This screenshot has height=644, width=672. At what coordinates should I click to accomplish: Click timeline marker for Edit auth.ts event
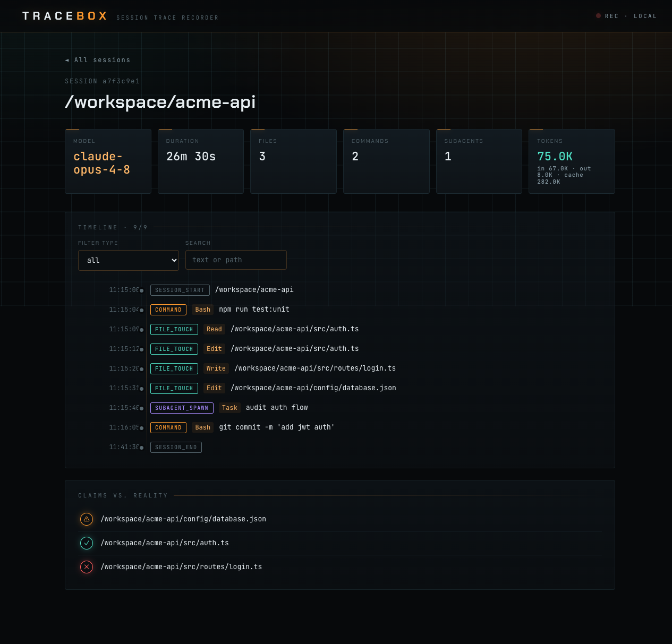[x=141, y=349]
